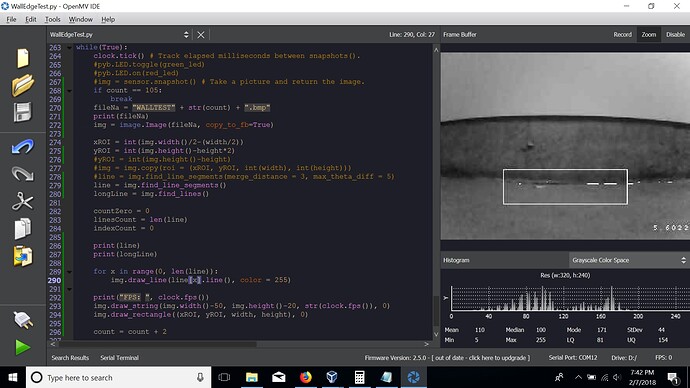Open the Grayscale Color Space dropdown
This screenshot has height=388, width=690.
629,260
